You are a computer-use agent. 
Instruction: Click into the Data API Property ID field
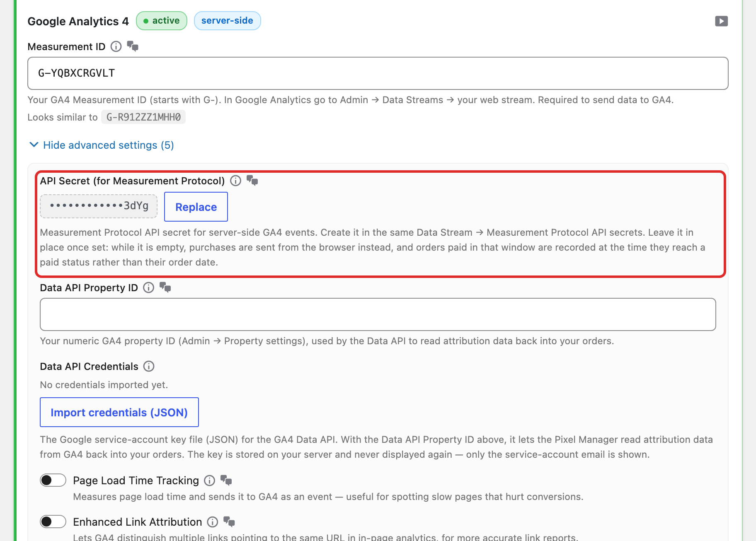coord(378,314)
